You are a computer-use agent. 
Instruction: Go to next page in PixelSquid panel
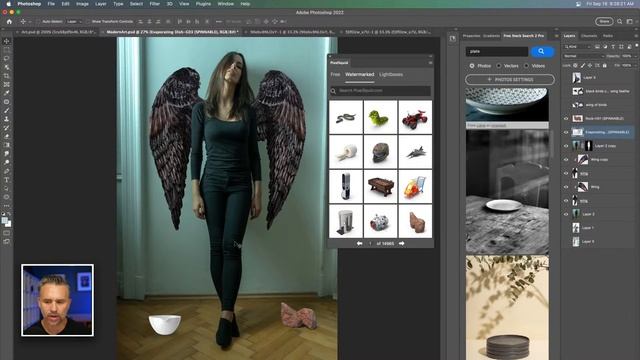(402, 243)
